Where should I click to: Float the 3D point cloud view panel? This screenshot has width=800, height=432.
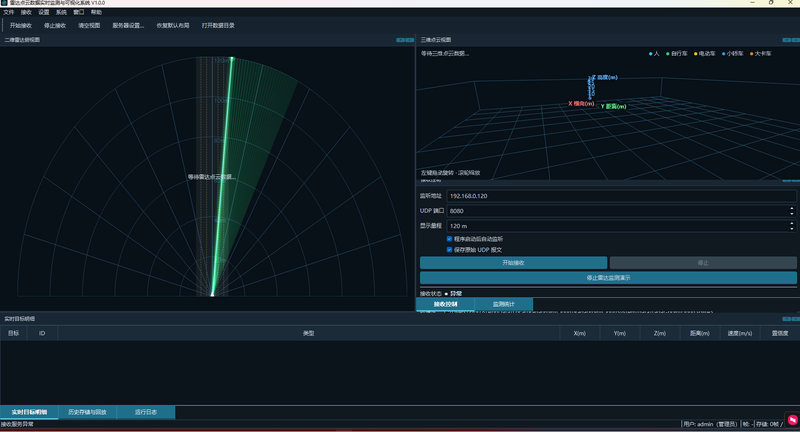coord(786,40)
